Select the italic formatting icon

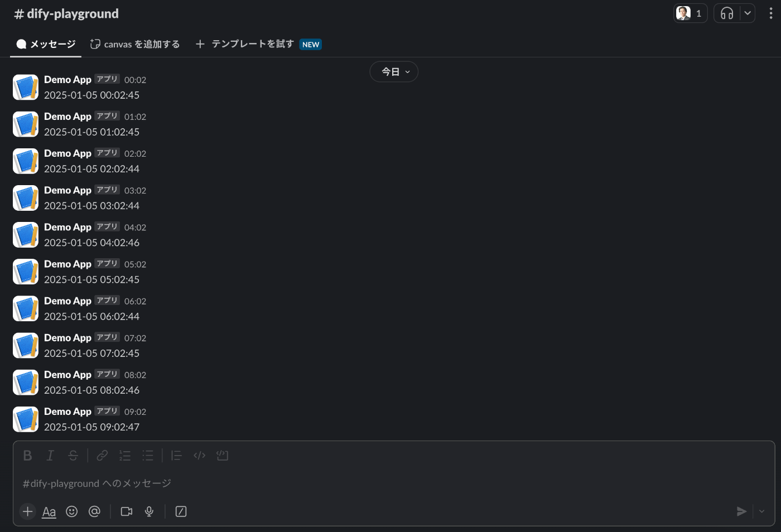pos(50,456)
